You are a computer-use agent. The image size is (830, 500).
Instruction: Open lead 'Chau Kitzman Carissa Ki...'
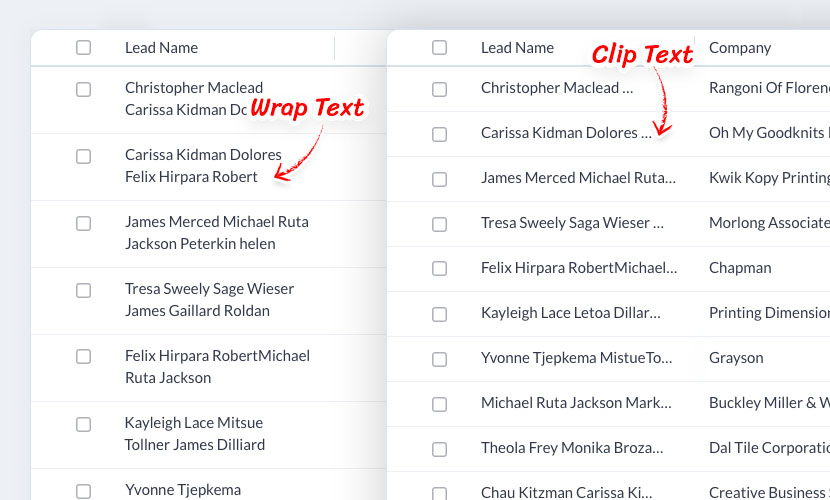tap(566, 493)
